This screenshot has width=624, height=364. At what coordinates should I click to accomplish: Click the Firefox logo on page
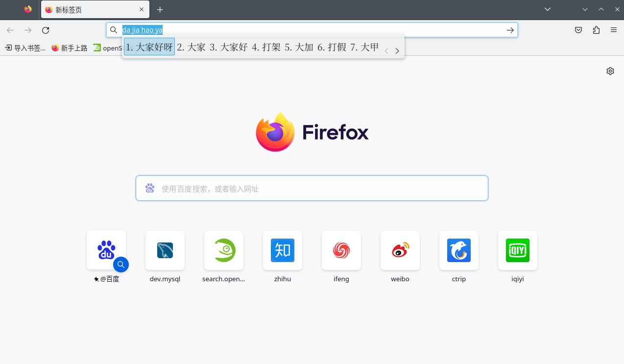click(312, 132)
